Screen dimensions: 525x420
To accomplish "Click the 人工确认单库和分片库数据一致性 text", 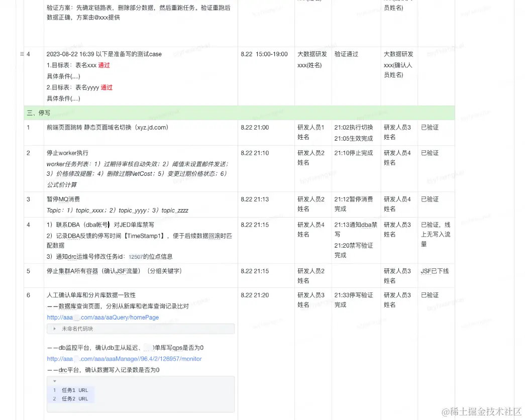I will click(91, 295).
